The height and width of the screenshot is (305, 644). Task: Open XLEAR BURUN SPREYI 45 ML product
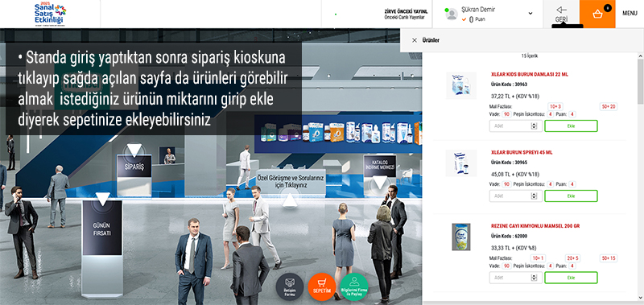tap(522, 152)
